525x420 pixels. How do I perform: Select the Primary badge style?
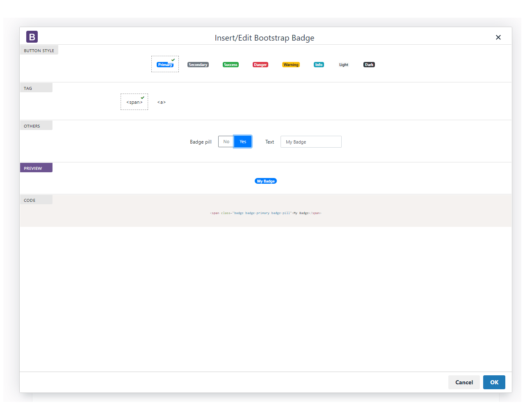pyautogui.click(x=165, y=64)
